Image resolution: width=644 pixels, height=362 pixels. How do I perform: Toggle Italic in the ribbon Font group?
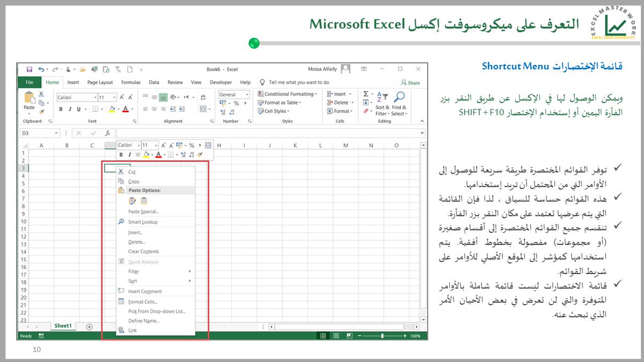pos(70,109)
